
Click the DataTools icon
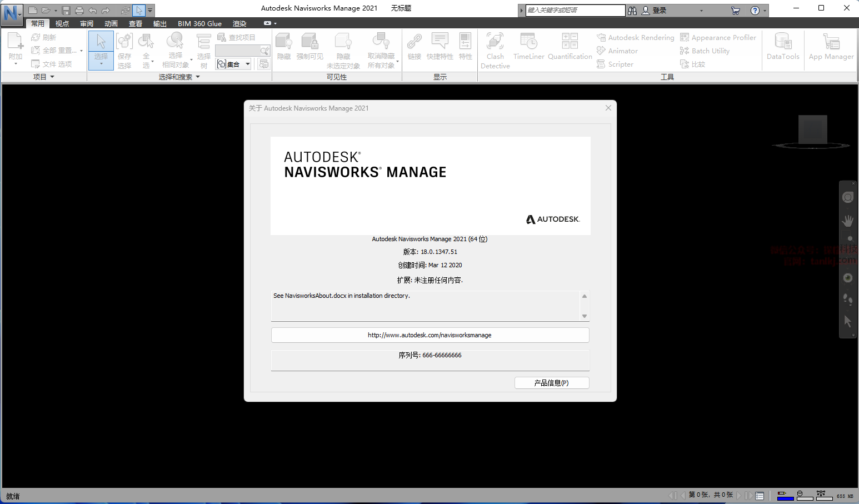[x=782, y=47]
